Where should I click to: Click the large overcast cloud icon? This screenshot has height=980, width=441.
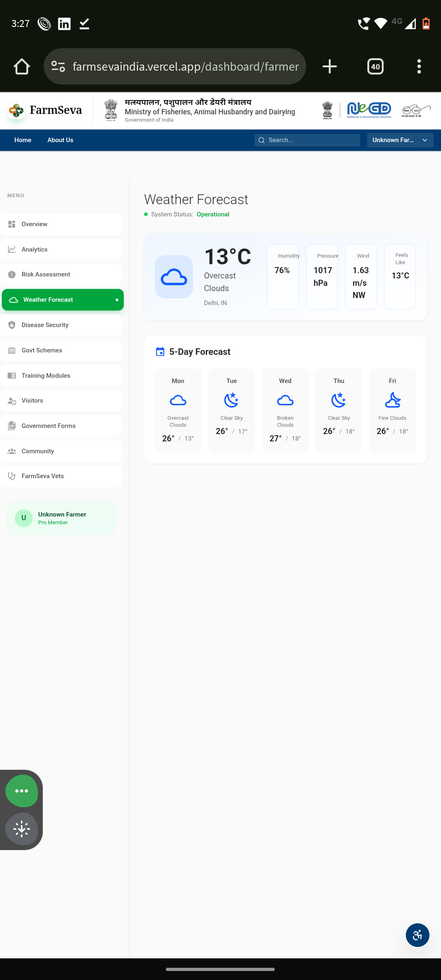pos(174,277)
